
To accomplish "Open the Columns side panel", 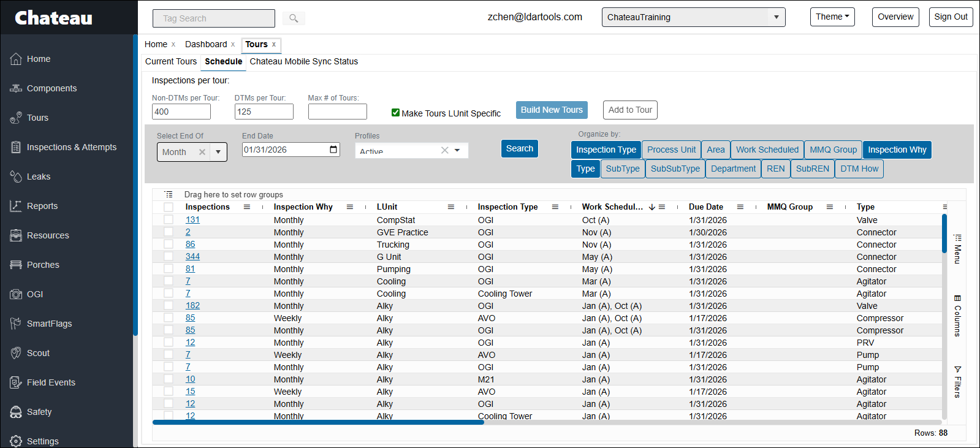I will [957, 316].
